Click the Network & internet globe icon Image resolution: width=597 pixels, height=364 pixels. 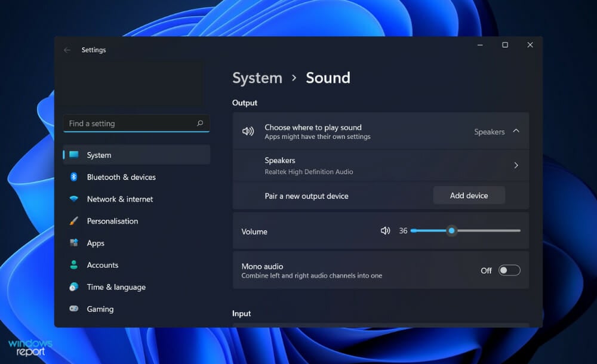pyautogui.click(x=74, y=199)
